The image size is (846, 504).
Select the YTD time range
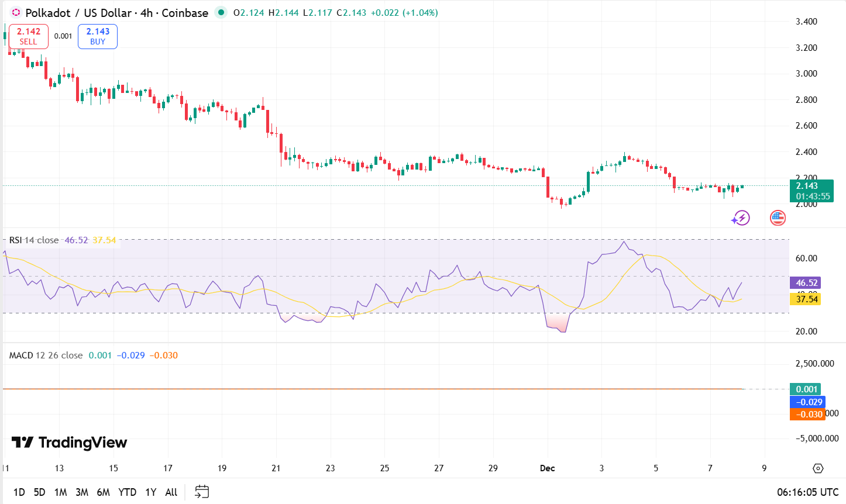click(127, 492)
